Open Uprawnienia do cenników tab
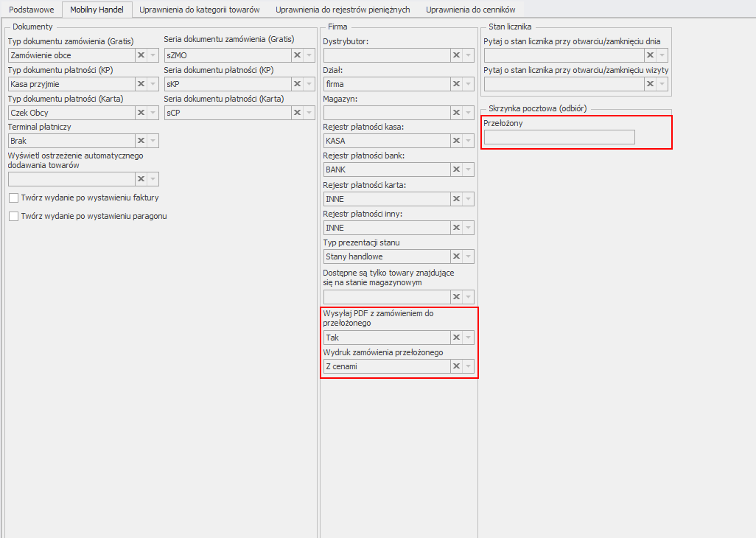Screen dimensions: 756x538 [470, 10]
